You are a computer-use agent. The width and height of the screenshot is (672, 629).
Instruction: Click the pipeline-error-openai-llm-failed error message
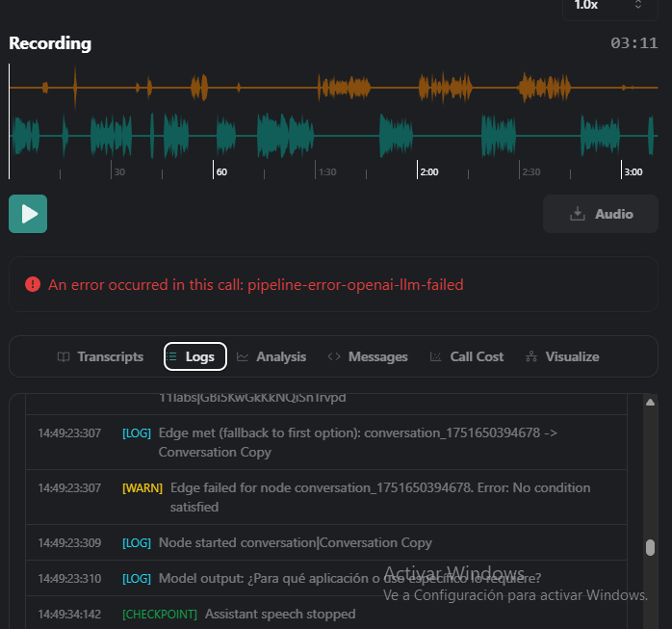(256, 285)
